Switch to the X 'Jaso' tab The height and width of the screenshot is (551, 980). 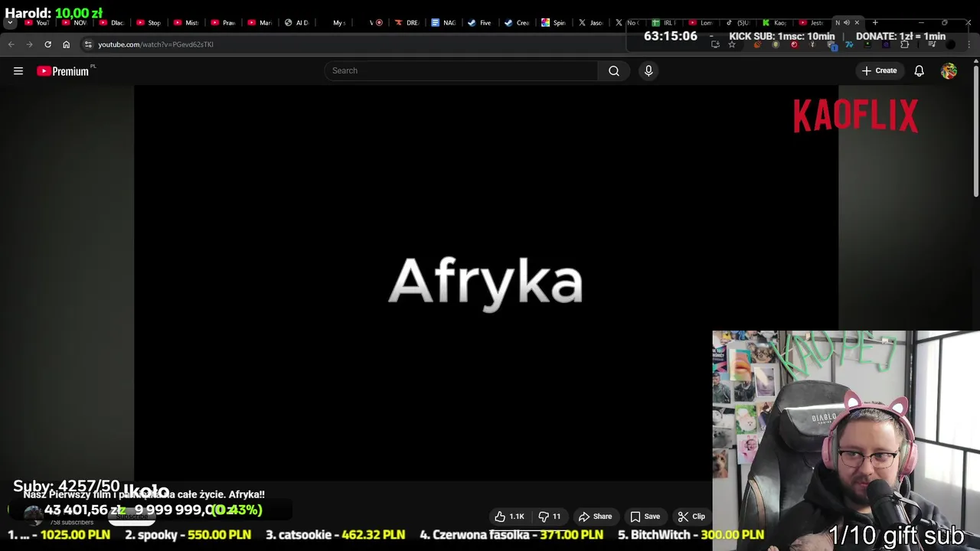click(590, 22)
